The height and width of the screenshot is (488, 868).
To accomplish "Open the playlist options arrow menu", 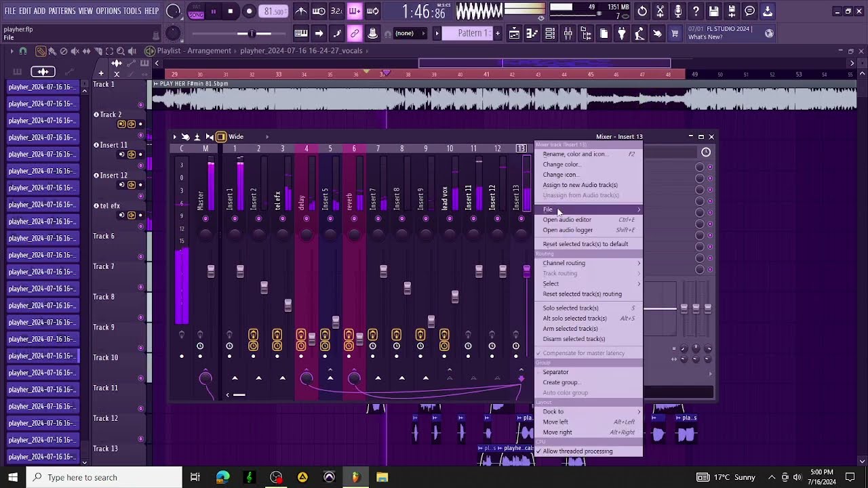I will 12,51.
